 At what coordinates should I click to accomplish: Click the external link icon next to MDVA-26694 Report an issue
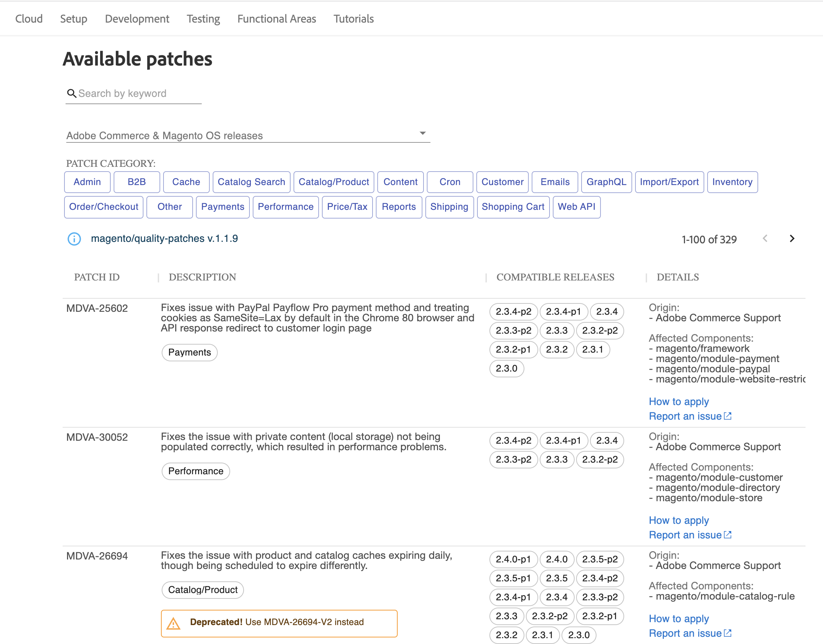coord(728,633)
